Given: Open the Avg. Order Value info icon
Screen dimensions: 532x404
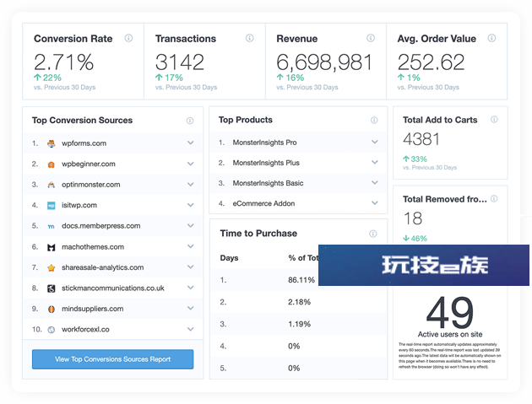Looking at the screenshot, I should click(491, 38).
